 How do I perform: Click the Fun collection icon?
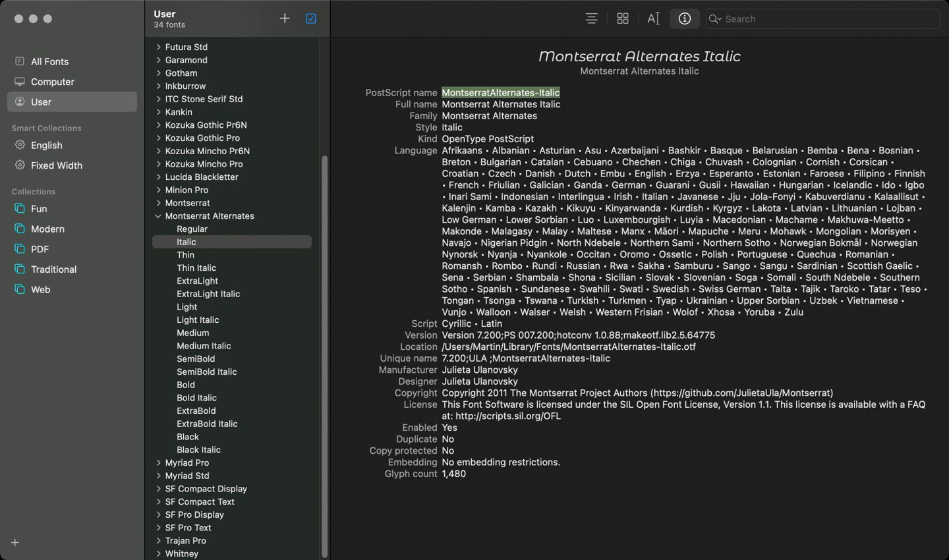[x=20, y=208]
